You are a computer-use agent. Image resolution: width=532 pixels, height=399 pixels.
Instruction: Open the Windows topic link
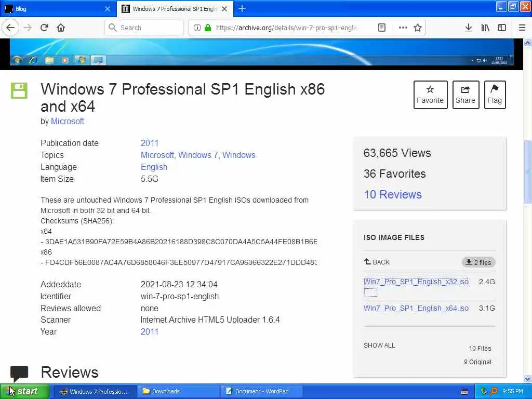(239, 155)
